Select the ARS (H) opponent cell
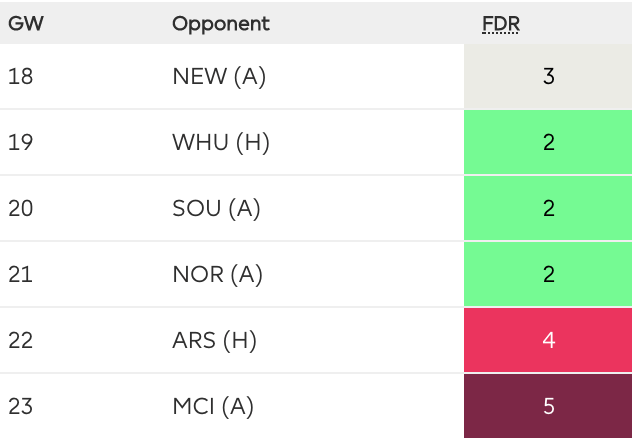Screen dimensions: 632x438 click(214, 340)
